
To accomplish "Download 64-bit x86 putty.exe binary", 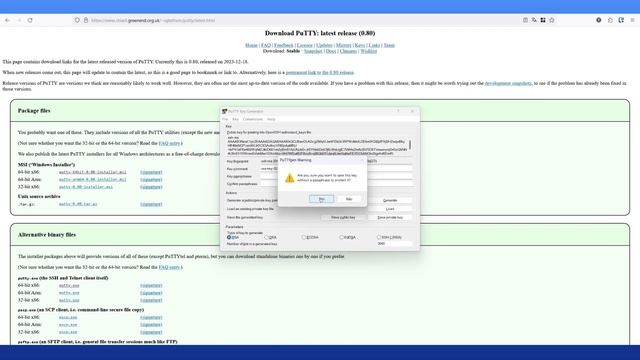I will click(69, 285).
